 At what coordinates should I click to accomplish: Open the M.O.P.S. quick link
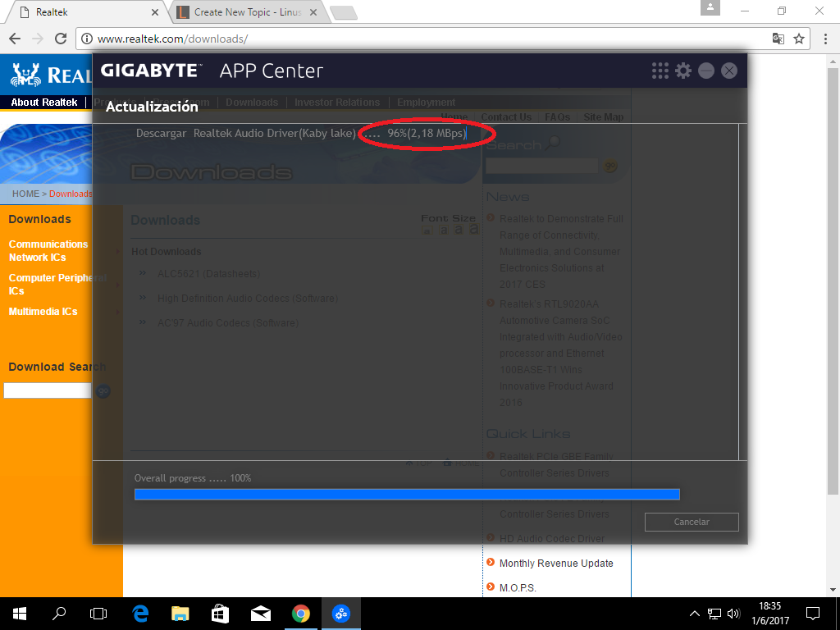click(x=518, y=588)
